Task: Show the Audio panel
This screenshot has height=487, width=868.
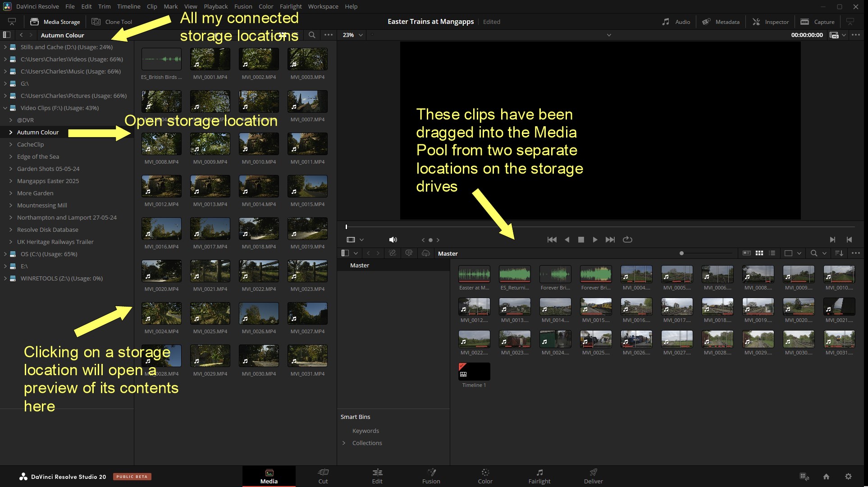Action: [676, 22]
